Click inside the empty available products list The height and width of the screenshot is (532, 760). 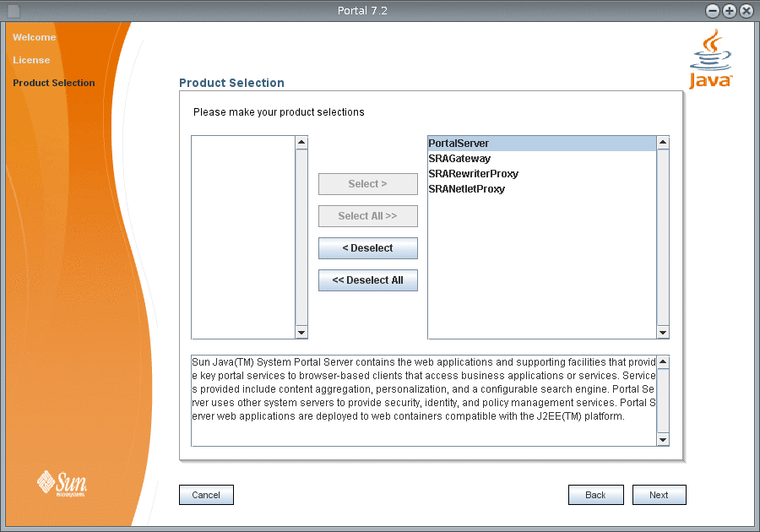[243, 237]
